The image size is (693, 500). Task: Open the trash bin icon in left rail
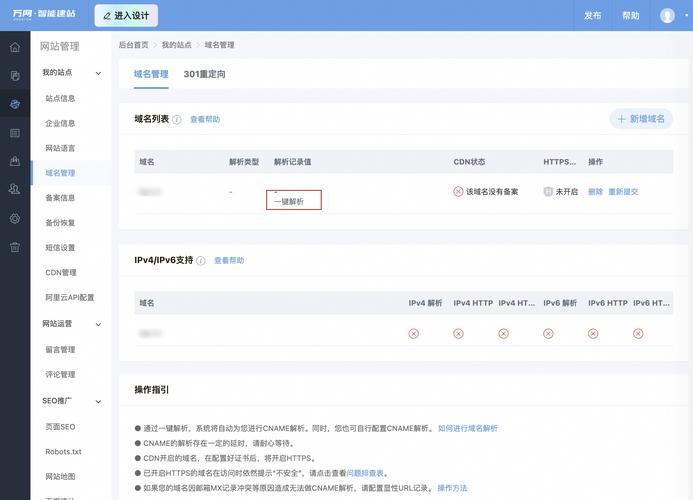pyautogui.click(x=15, y=247)
